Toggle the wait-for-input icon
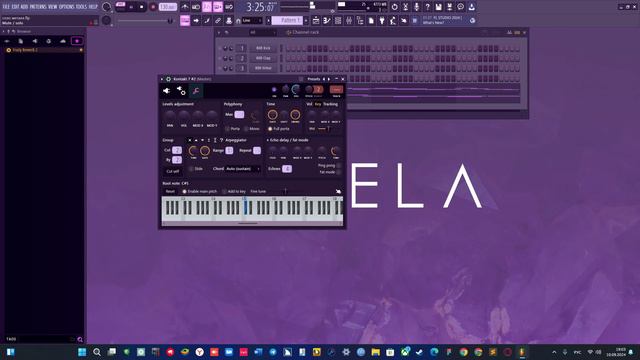The image size is (640, 360). click(196, 7)
